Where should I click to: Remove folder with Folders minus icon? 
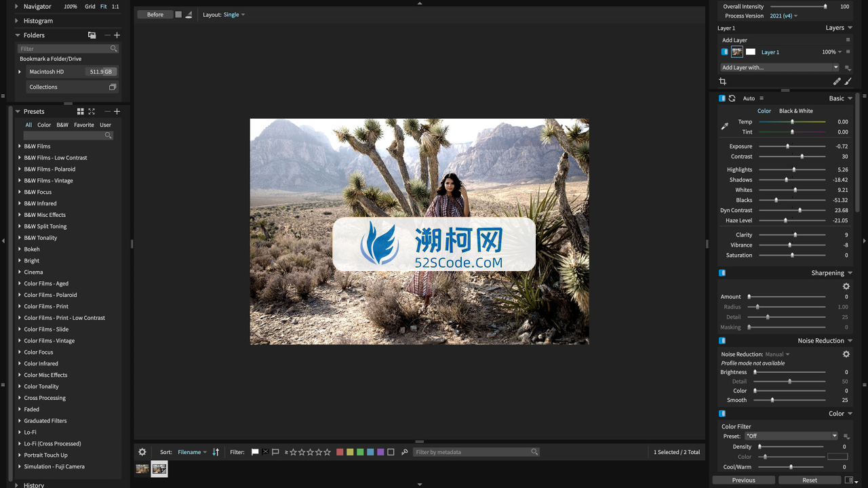[107, 35]
